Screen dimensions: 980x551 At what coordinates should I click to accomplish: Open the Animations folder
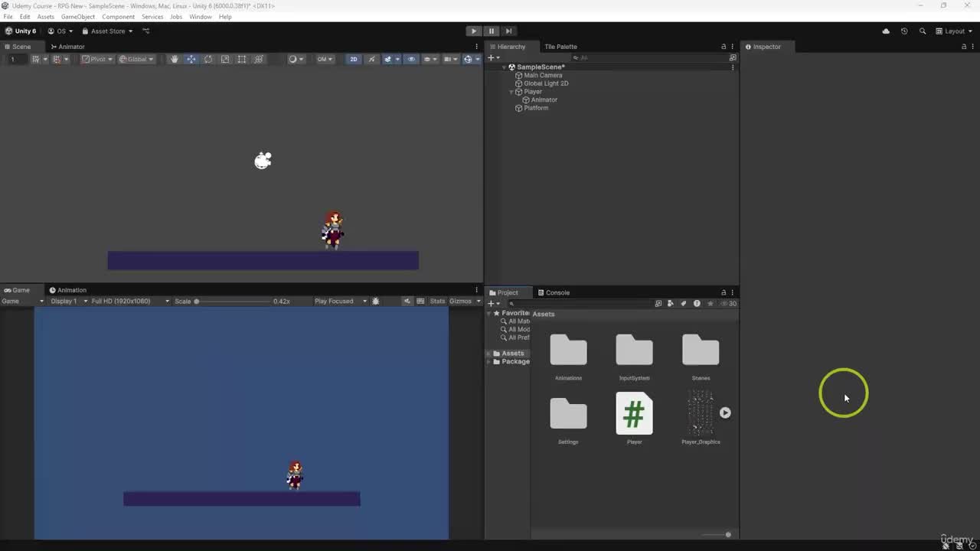click(568, 350)
